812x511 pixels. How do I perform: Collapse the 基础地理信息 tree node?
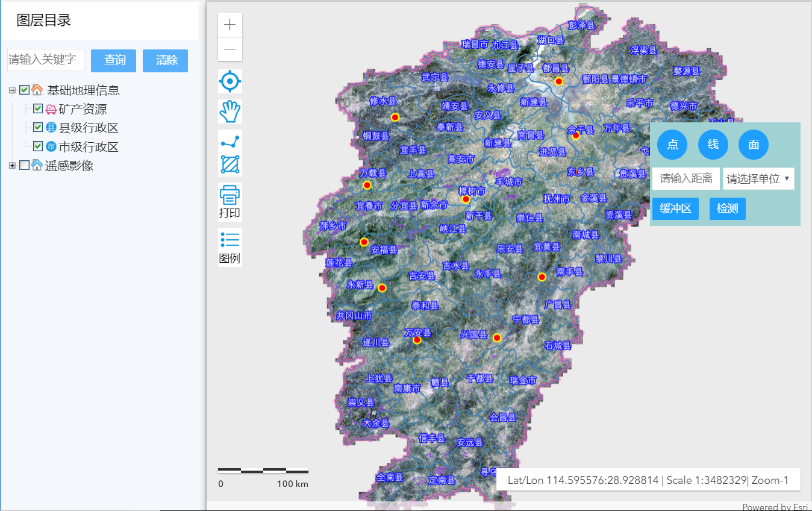11,89
